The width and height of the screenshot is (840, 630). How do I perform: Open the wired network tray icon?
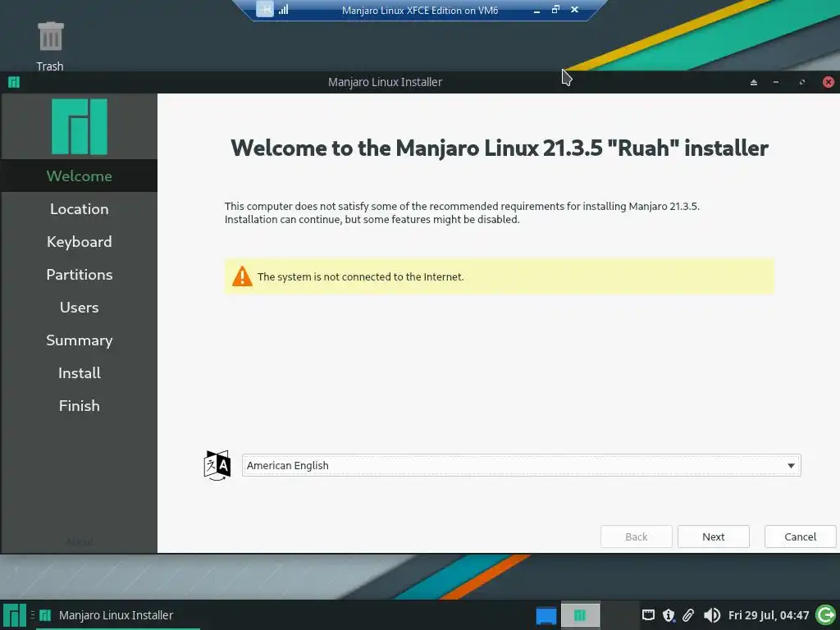click(648, 614)
